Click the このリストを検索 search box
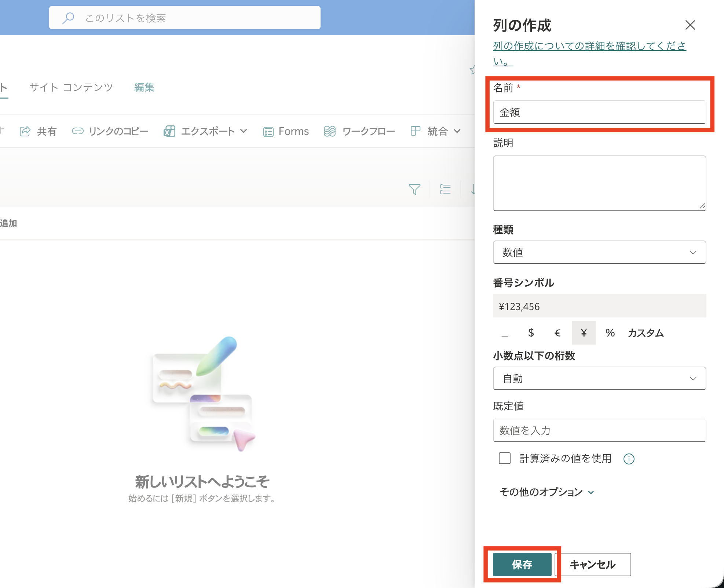The height and width of the screenshot is (588, 724). (x=185, y=18)
